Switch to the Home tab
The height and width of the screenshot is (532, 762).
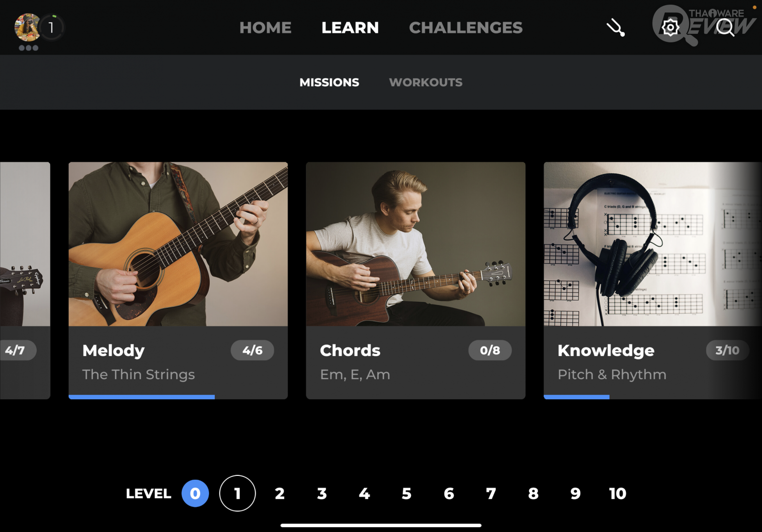click(265, 28)
